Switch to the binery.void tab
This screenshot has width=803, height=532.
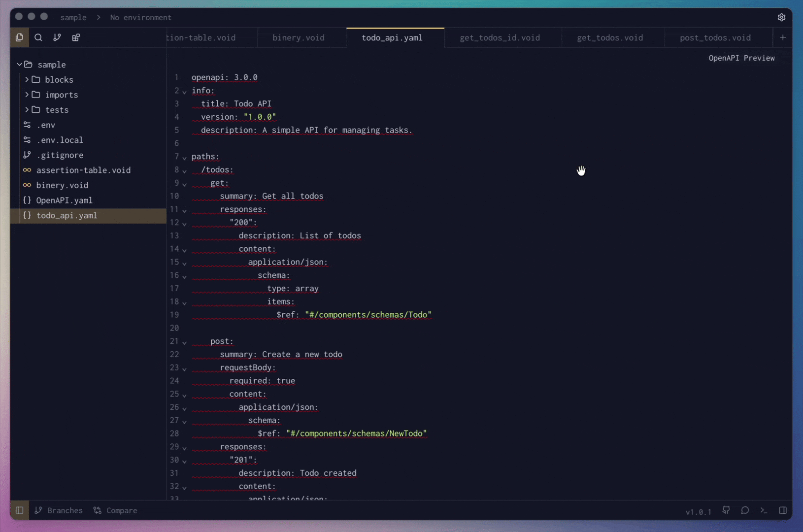pyautogui.click(x=298, y=37)
